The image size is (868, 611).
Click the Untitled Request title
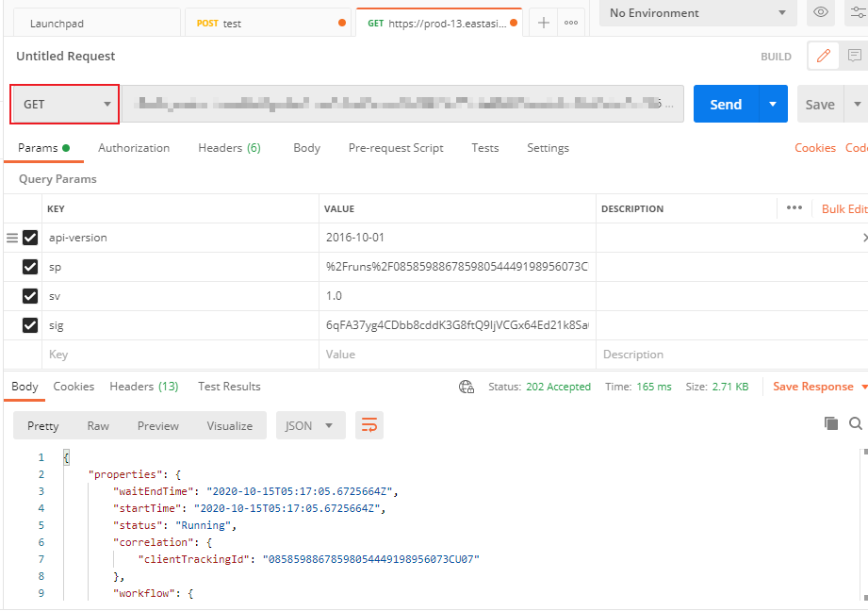click(x=65, y=56)
